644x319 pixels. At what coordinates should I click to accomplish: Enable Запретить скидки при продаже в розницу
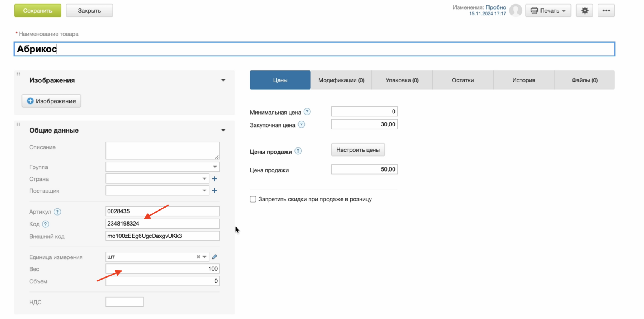[x=253, y=199]
